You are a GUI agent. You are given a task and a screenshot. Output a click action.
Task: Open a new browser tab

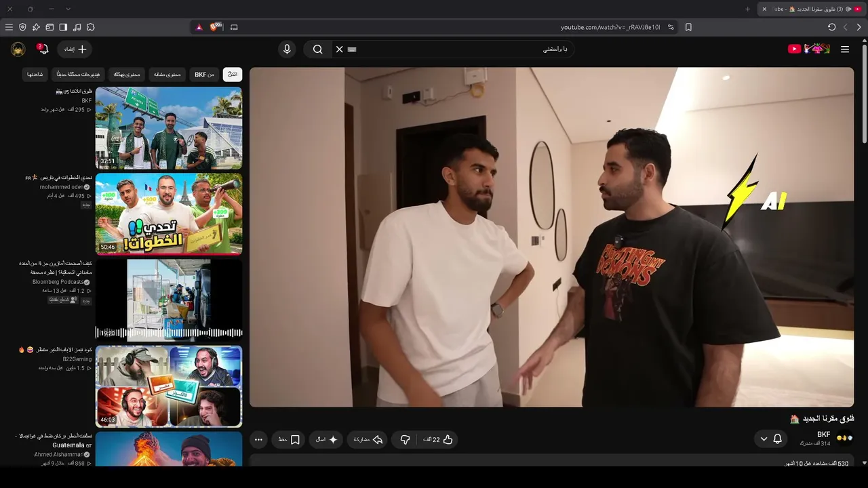pos(747,9)
